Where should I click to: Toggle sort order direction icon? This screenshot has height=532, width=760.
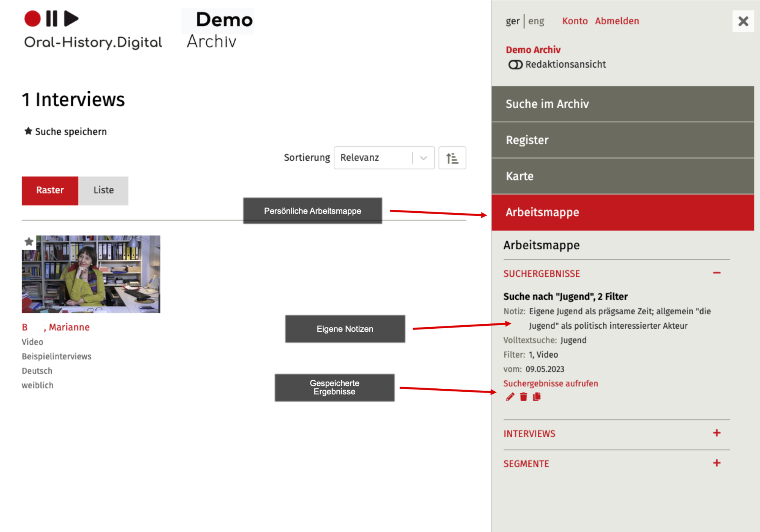(x=452, y=158)
